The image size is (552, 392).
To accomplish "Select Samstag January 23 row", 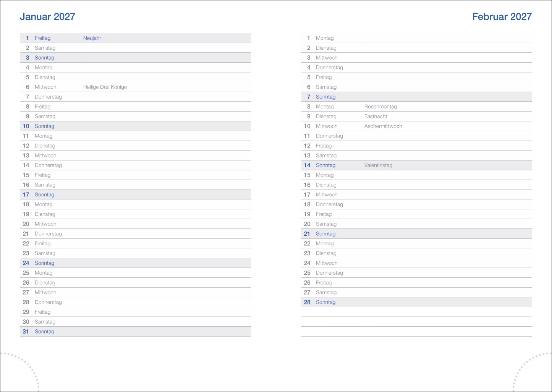I will coord(45,253).
